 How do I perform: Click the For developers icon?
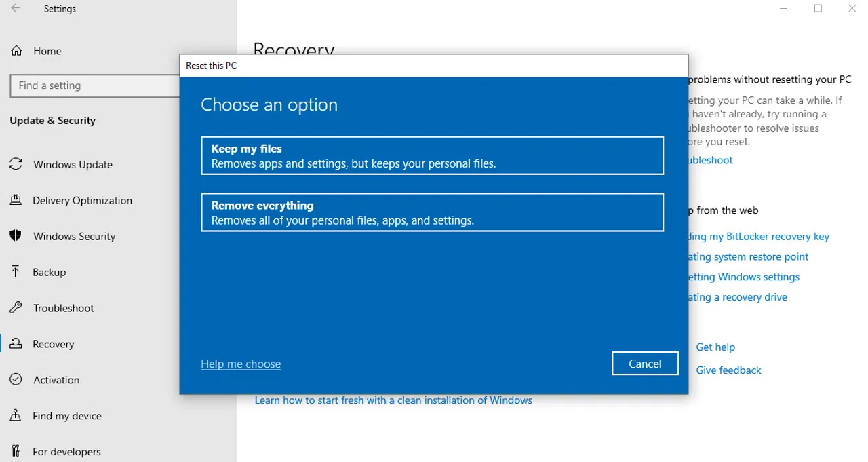click(16, 452)
